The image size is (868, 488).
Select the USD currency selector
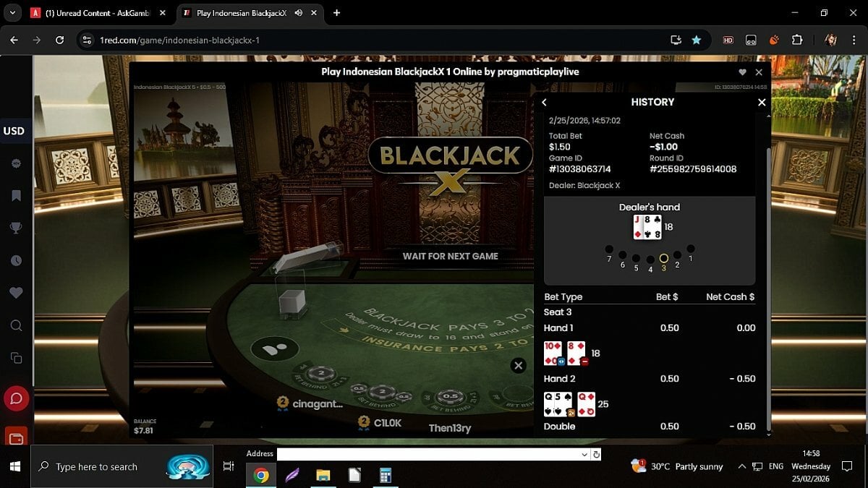pos(14,131)
